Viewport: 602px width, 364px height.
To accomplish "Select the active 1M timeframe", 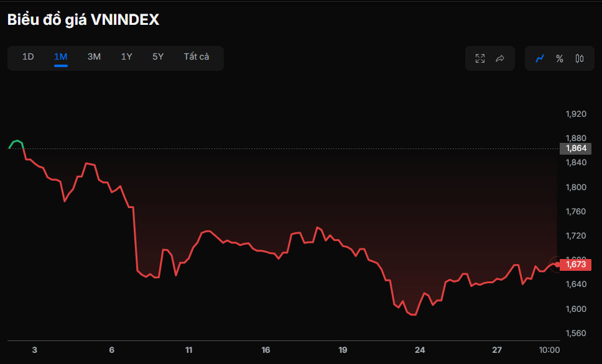I will [x=60, y=57].
